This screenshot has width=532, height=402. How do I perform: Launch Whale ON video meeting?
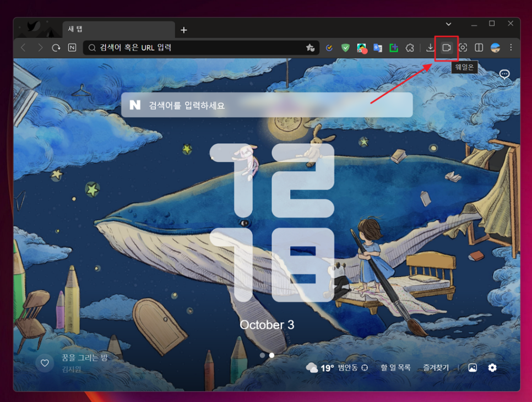(x=447, y=48)
